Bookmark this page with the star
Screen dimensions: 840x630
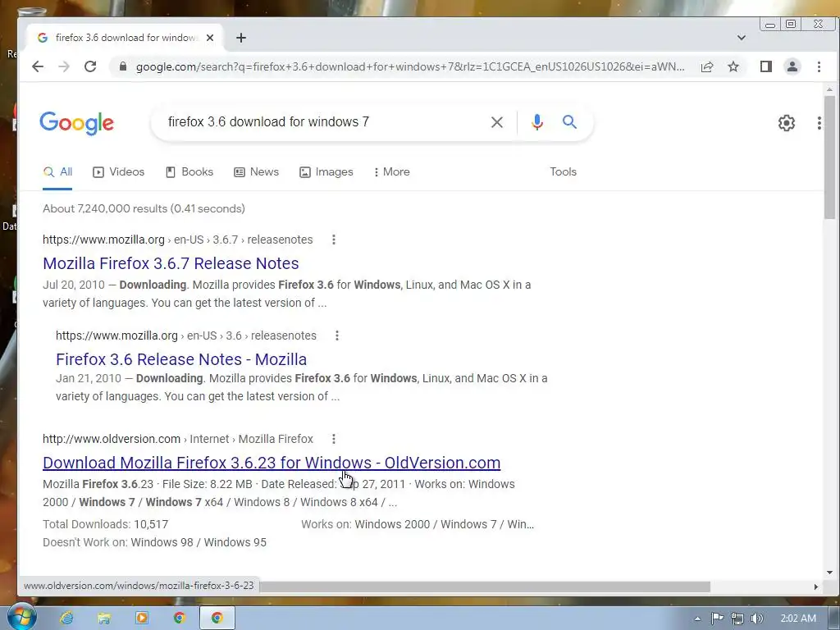coord(733,66)
